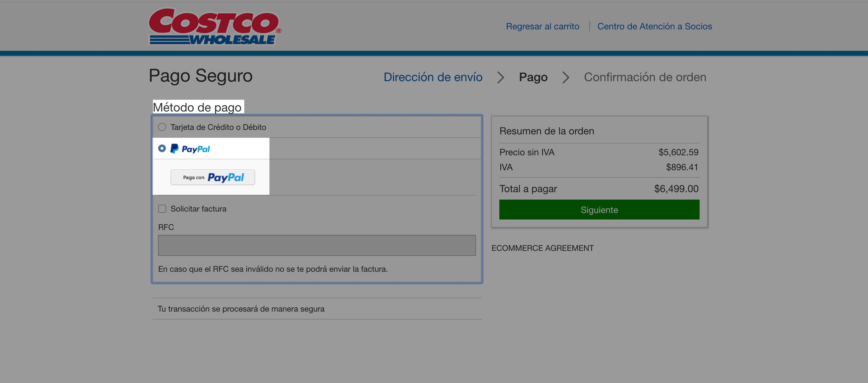
Task: Click the Pago step in breadcrumb
Action: (533, 77)
